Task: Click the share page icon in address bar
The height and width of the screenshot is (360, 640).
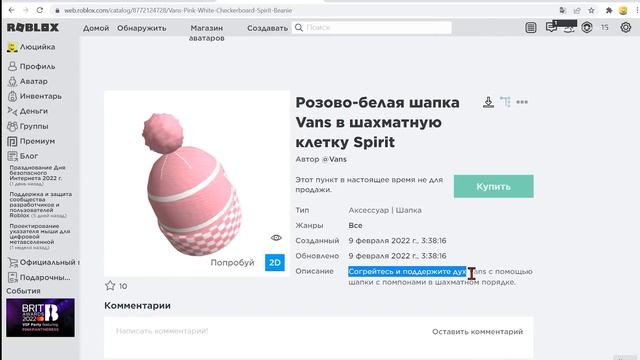Action: [577, 11]
